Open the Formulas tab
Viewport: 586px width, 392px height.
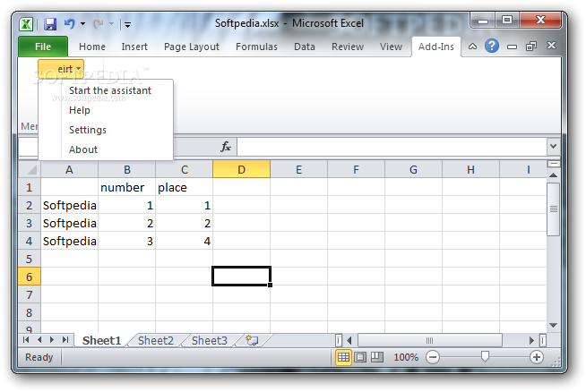[x=256, y=47]
